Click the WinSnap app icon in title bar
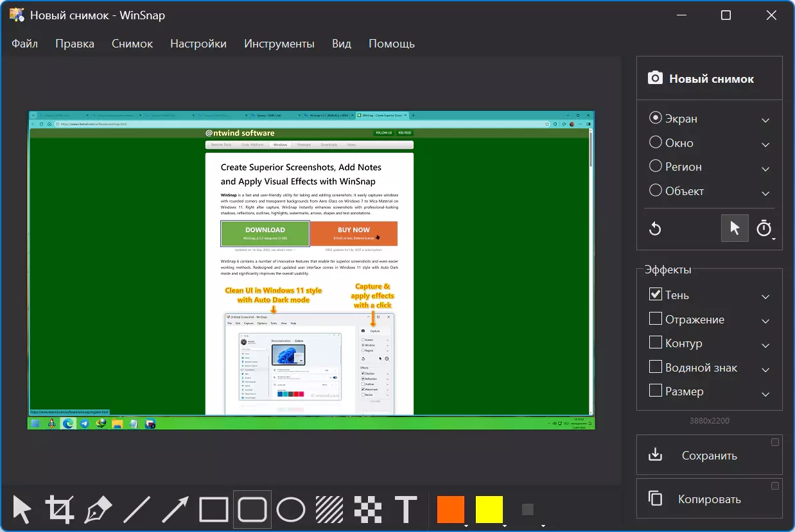Viewport: 795px width, 532px height. tap(17, 15)
